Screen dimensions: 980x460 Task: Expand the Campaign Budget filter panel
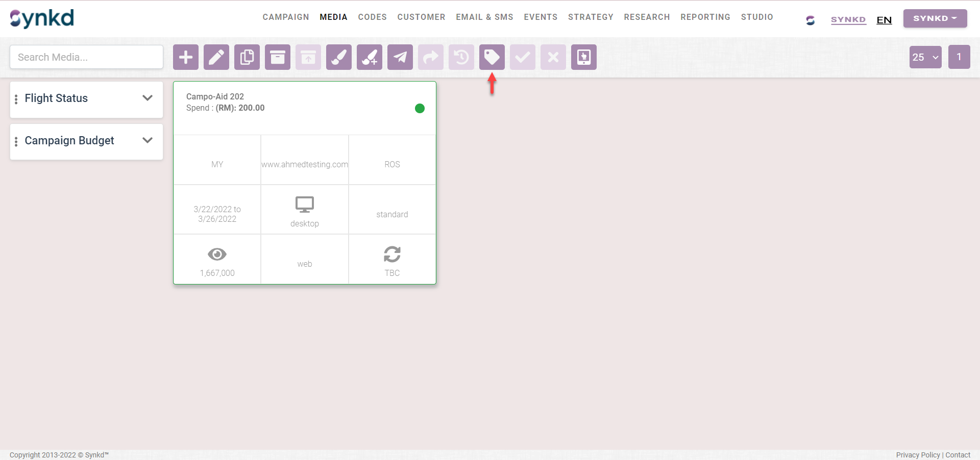pos(148,141)
